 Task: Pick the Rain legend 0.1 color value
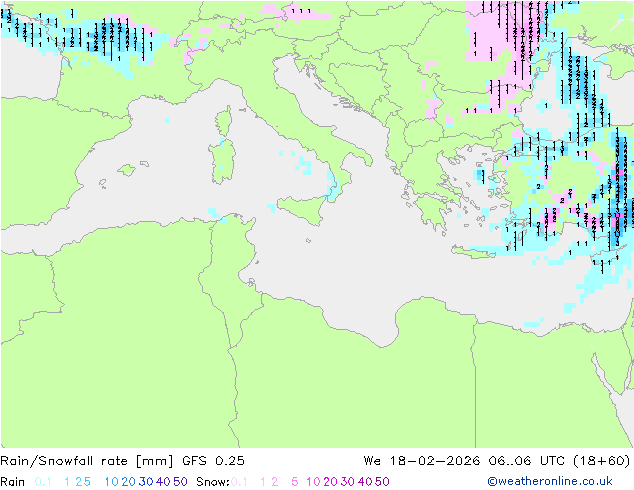tap(43, 482)
